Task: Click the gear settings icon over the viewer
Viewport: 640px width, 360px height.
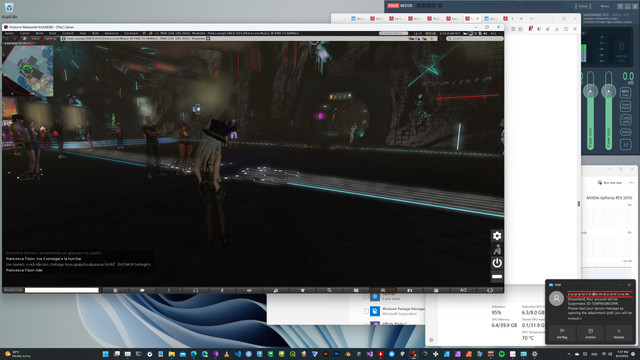Action: 497,236
